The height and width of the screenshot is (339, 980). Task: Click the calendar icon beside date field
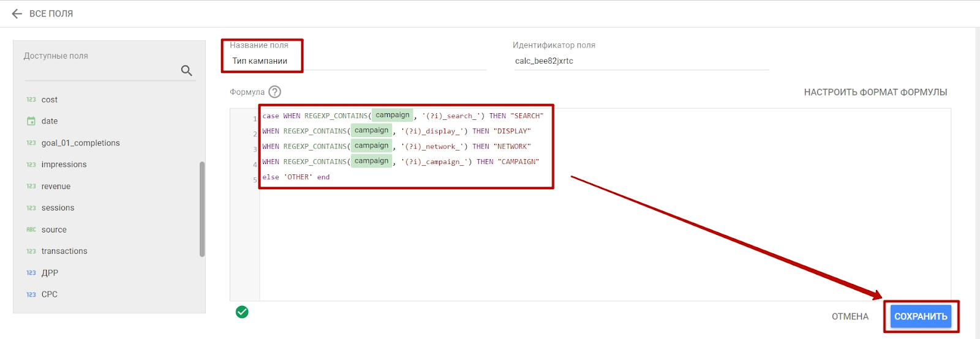(31, 121)
